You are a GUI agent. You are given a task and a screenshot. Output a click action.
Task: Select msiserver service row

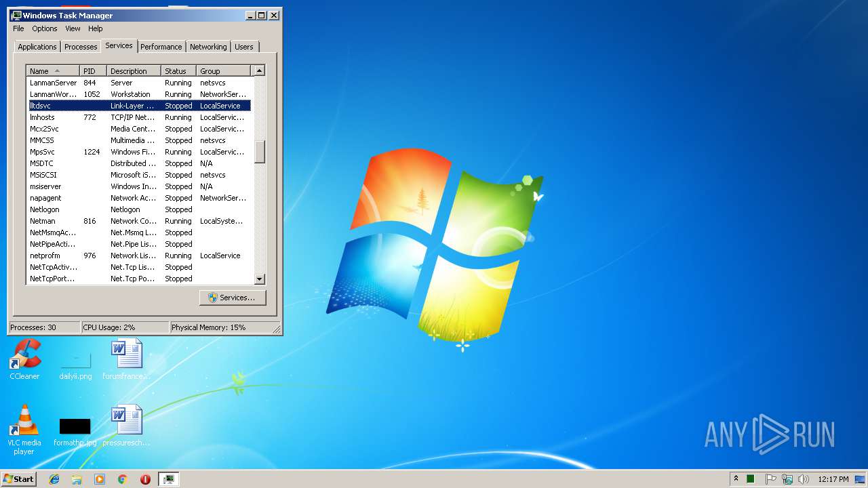pos(139,186)
